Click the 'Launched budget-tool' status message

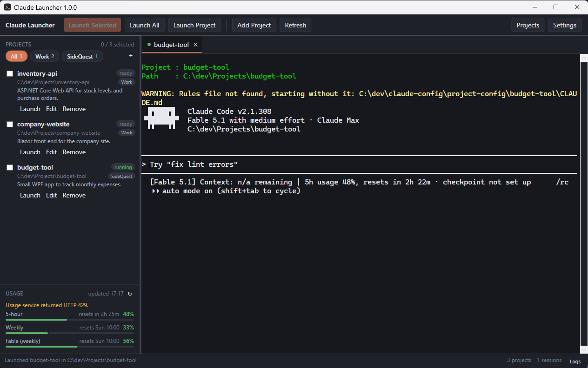71,360
